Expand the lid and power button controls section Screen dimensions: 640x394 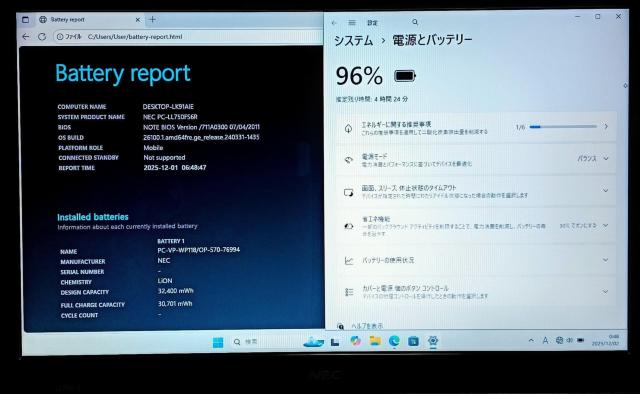click(x=476, y=292)
